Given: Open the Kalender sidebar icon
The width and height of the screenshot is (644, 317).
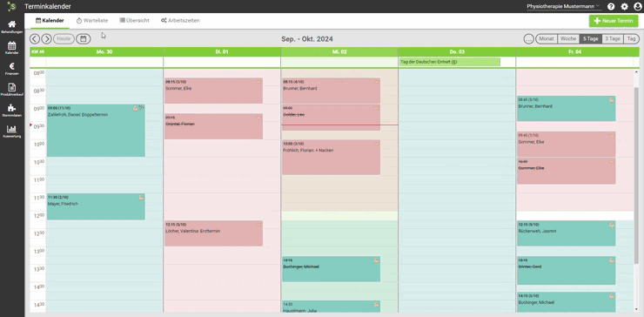Looking at the screenshot, I should pyautogui.click(x=12, y=48).
